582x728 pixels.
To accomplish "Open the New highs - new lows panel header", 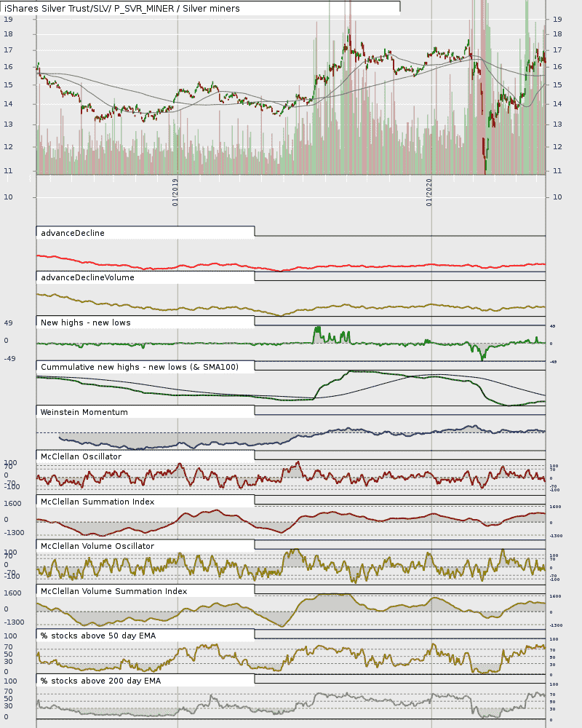I will click(x=85, y=323).
